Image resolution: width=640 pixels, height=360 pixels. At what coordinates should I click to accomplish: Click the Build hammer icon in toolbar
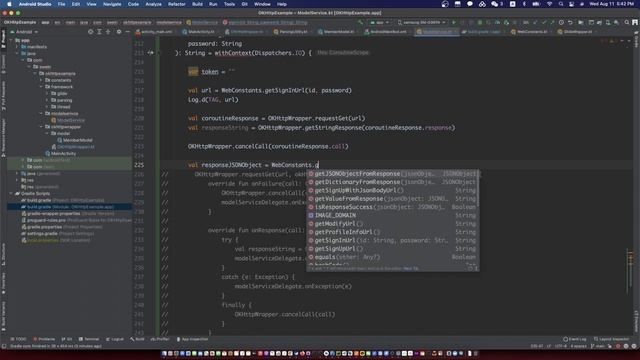360,22
